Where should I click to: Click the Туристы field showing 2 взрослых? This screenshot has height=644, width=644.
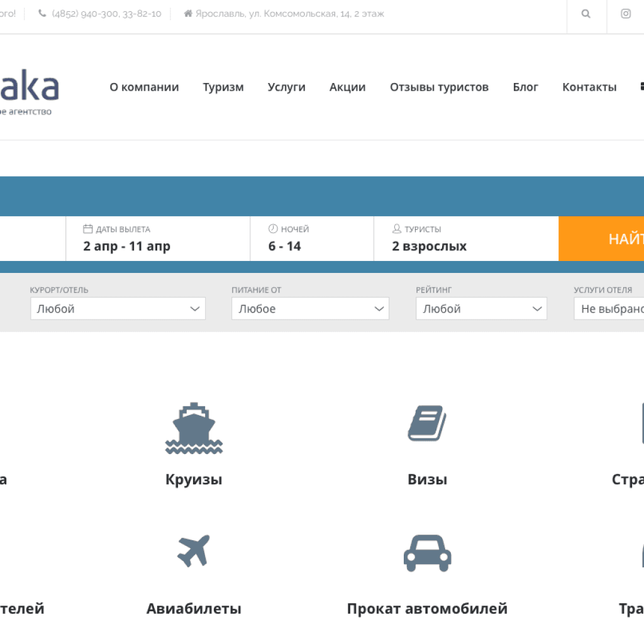pos(465,239)
